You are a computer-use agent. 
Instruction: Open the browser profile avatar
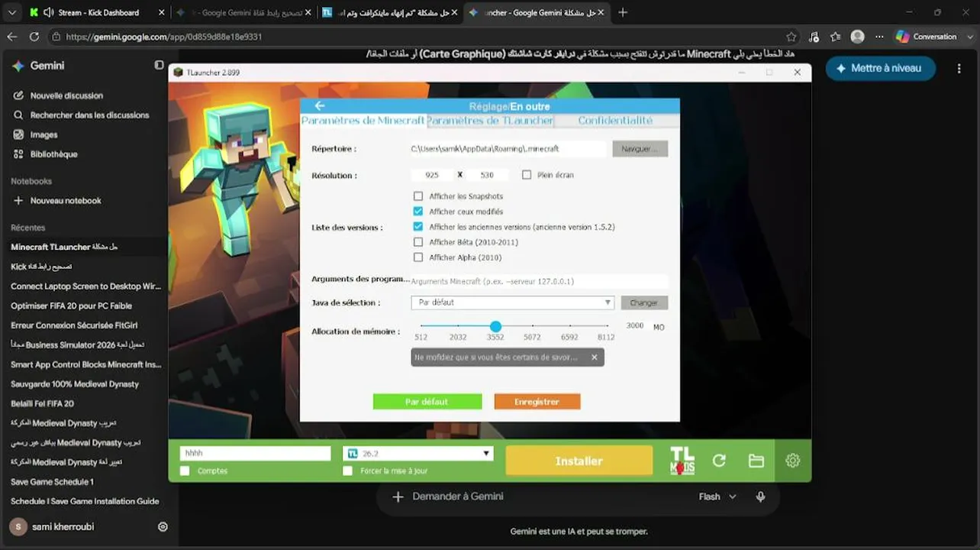(857, 37)
